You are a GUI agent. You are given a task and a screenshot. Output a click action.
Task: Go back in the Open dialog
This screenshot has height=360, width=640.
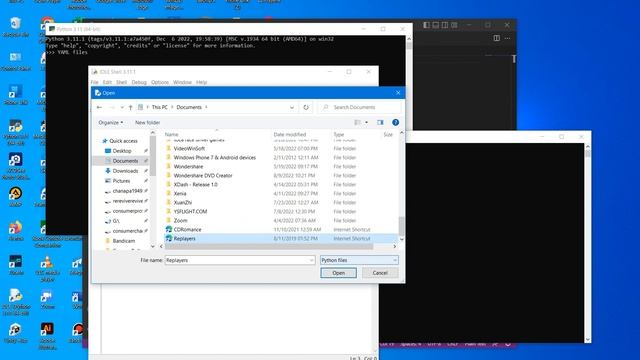[x=99, y=107]
